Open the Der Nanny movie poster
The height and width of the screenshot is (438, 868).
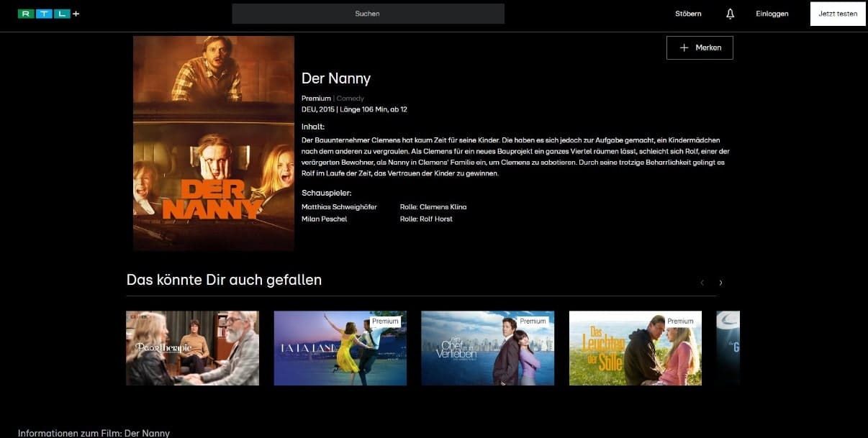pos(214,143)
